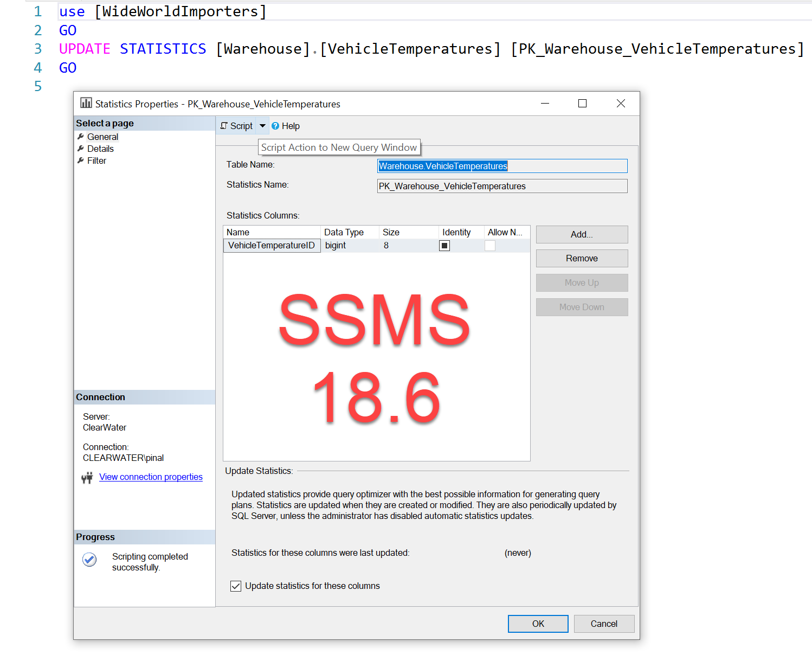Viewport: 812px width, 661px height.
Task: Close the Statistics Properties dialog
Action: click(621, 103)
